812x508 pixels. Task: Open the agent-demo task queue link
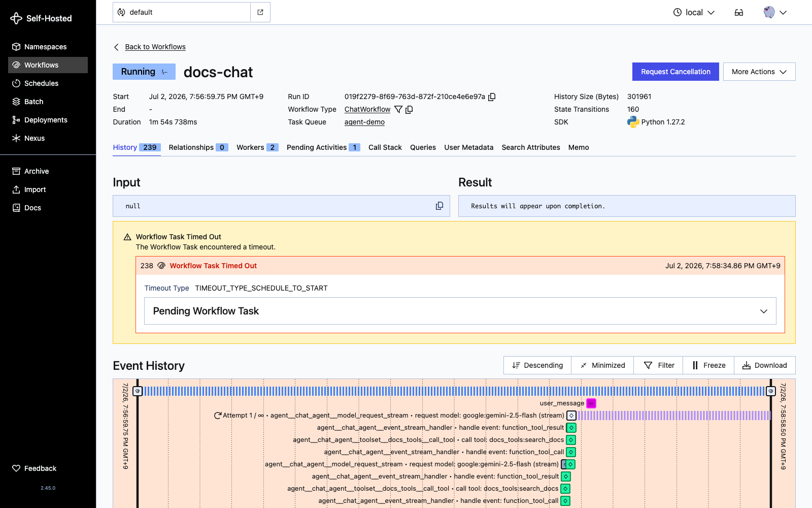pyautogui.click(x=364, y=122)
